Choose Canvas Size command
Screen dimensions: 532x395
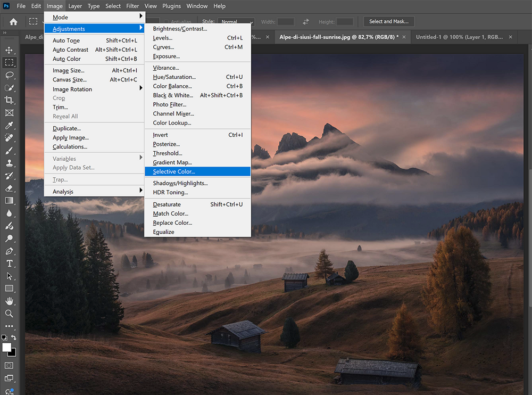[95, 80]
